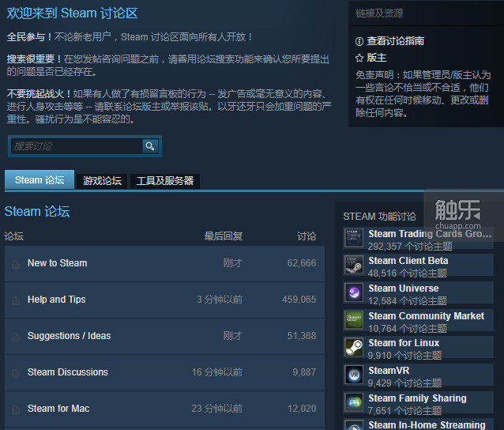Click the forum icon beside Suggestions / Ideas
The image size is (504, 430).
[x=16, y=337]
